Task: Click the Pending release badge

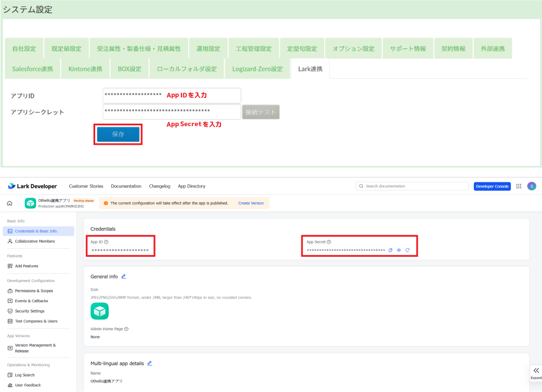Action: click(x=84, y=201)
